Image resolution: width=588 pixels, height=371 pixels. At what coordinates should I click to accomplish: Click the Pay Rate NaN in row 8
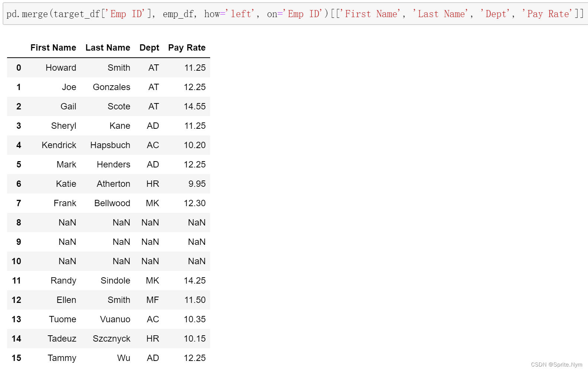(197, 223)
